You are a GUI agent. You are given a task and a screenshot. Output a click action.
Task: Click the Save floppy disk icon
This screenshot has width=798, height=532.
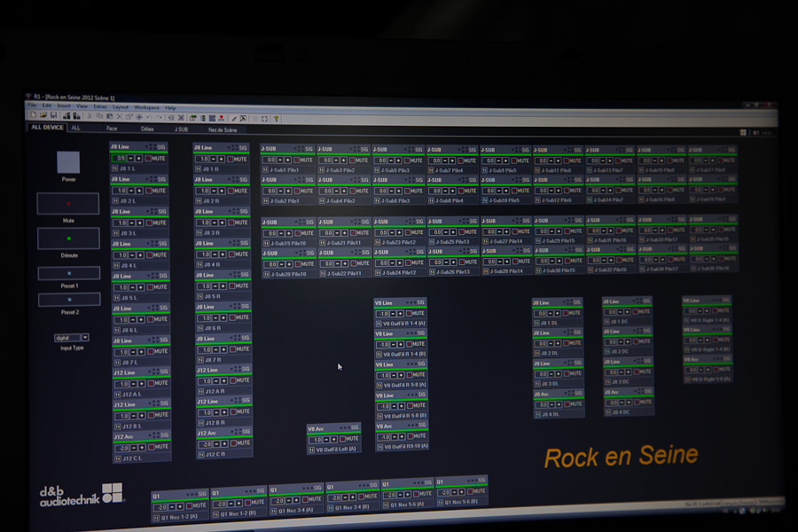[x=53, y=115]
